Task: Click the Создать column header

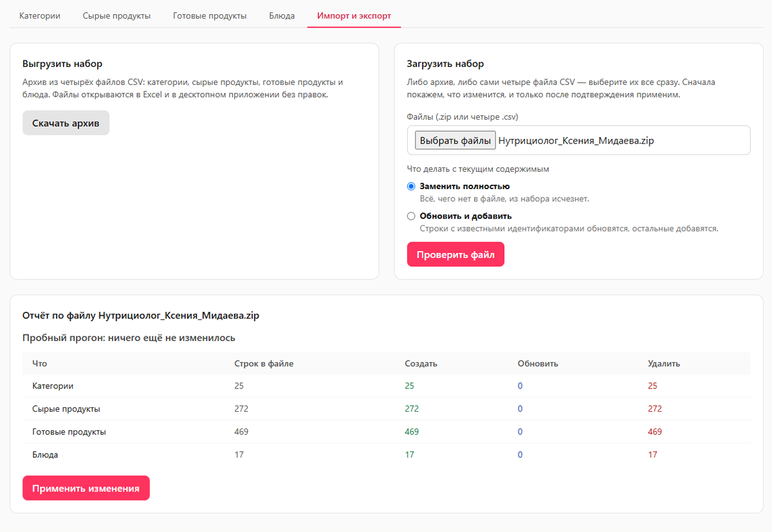Action: 421,363
